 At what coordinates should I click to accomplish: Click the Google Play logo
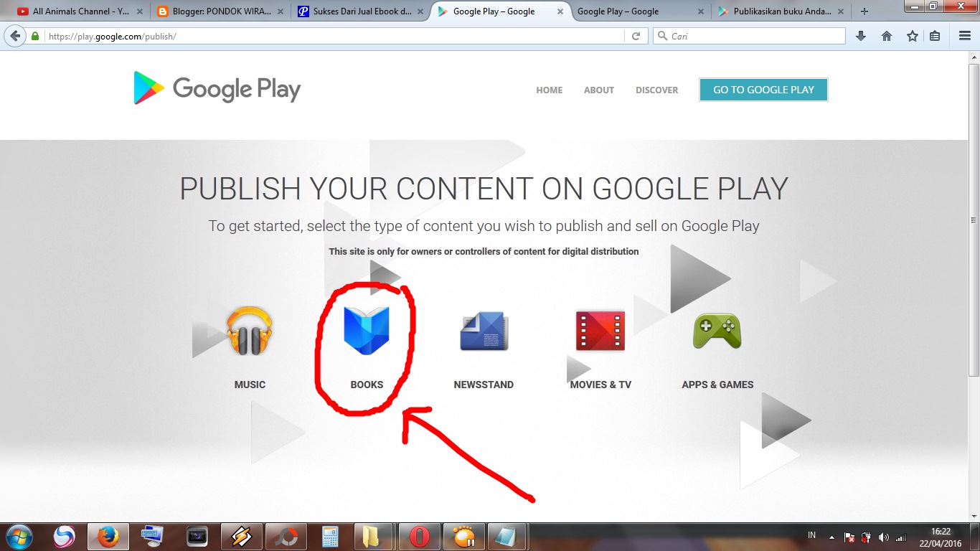pos(217,88)
